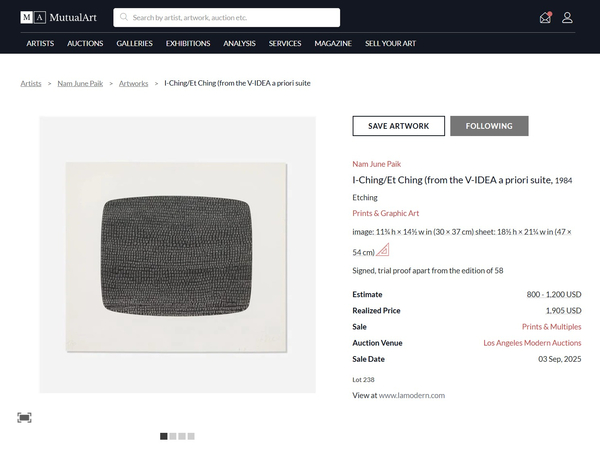Jump to the last image carousel dot
The height and width of the screenshot is (451, 600).
tap(191, 436)
